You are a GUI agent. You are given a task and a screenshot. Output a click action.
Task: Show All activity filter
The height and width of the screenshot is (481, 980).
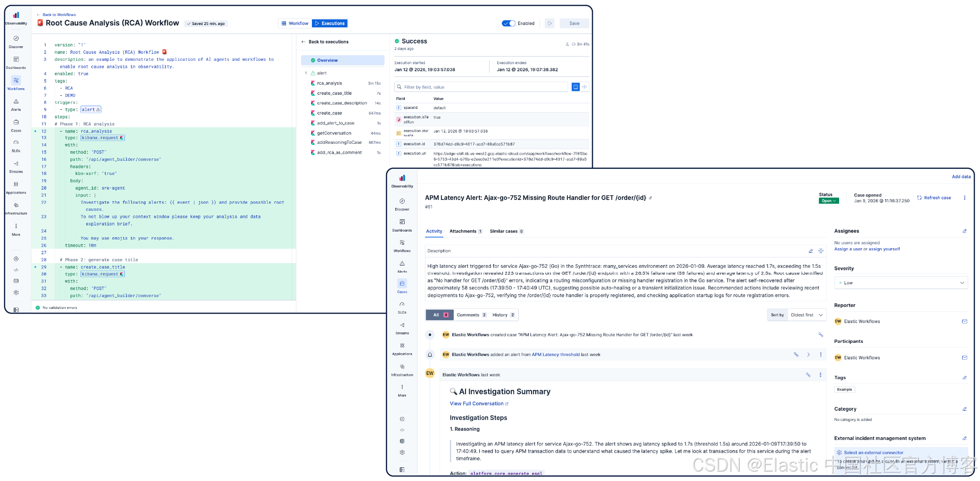(x=440, y=315)
